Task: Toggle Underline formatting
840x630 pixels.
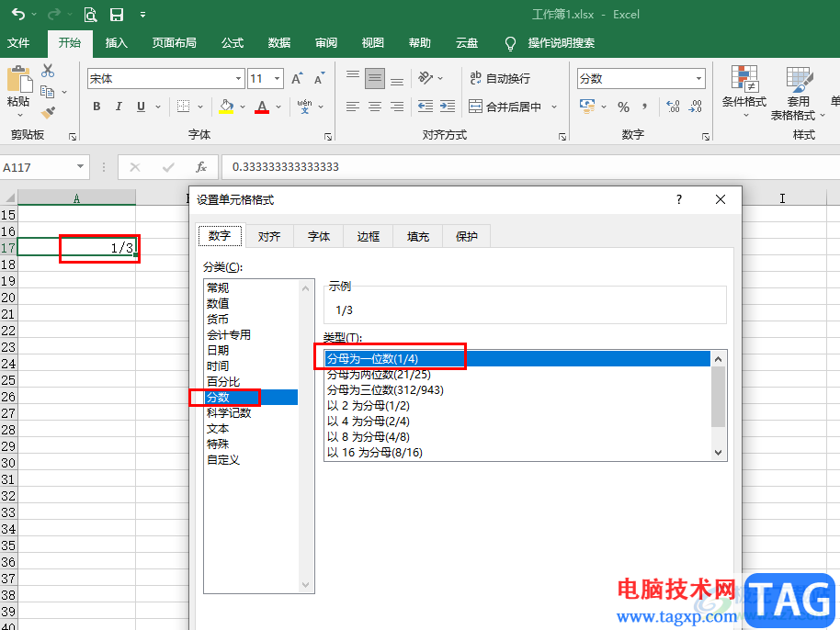Action: click(x=141, y=106)
